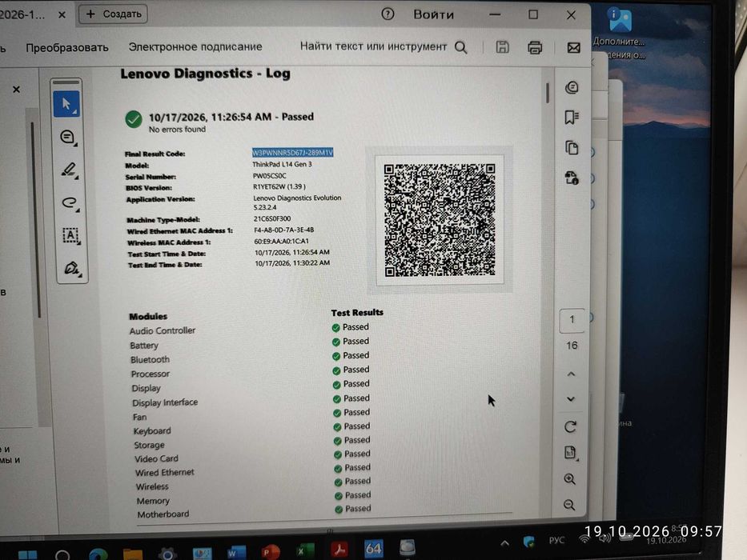Click the Создать button
The height and width of the screenshot is (560, 747).
coord(114,14)
